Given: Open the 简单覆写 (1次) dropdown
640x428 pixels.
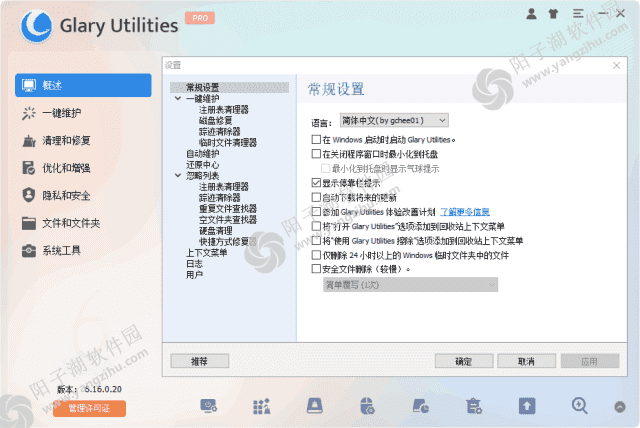Looking at the screenshot, I should tap(411, 284).
